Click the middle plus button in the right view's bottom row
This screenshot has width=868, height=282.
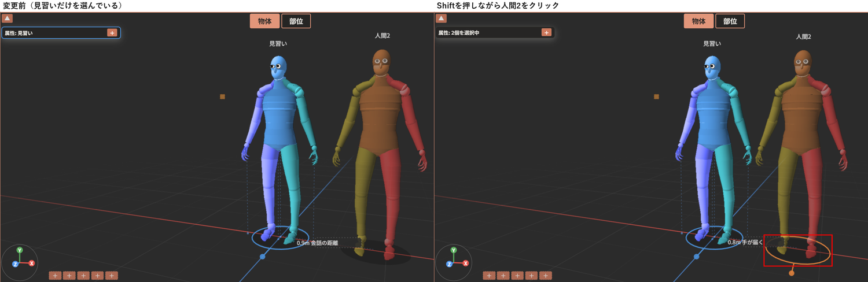[517, 276]
